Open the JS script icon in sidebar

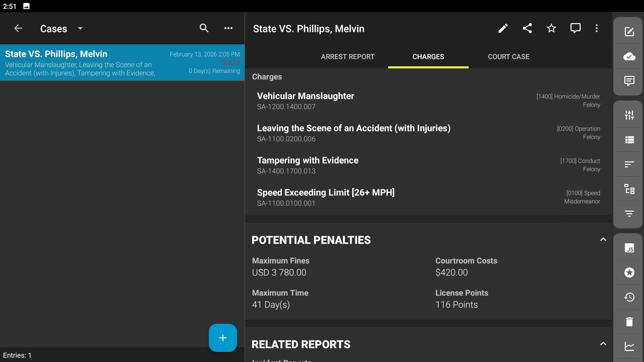point(629,248)
